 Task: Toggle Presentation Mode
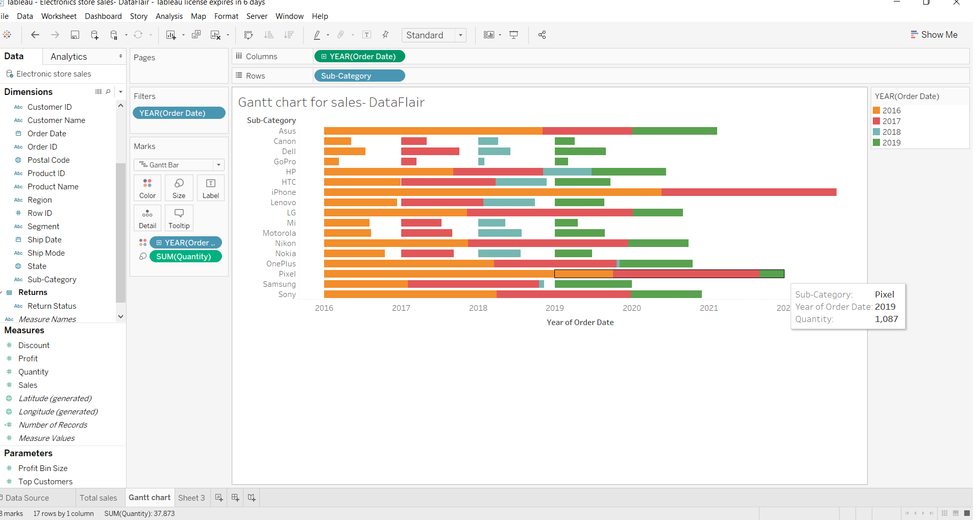(513, 35)
